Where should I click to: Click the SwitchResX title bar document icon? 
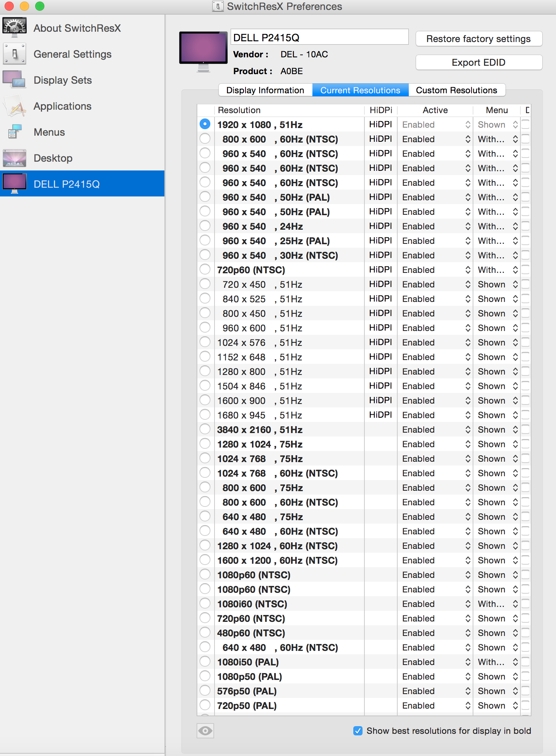pyautogui.click(x=218, y=6)
